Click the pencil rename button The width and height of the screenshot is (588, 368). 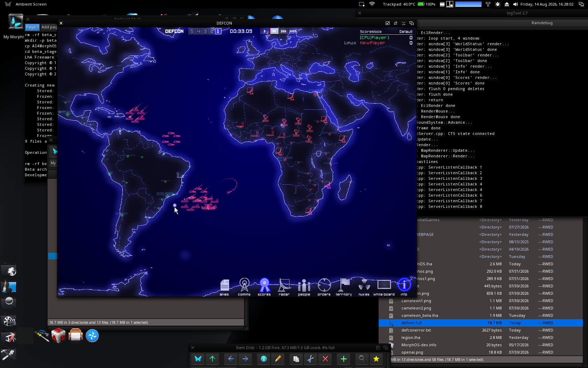(x=278, y=359)
